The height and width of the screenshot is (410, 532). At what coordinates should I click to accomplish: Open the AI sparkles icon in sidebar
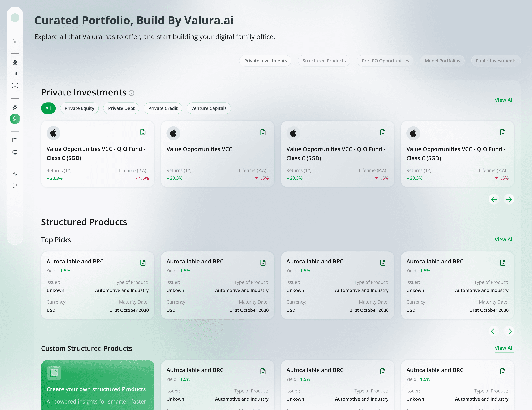pos(15,107)
